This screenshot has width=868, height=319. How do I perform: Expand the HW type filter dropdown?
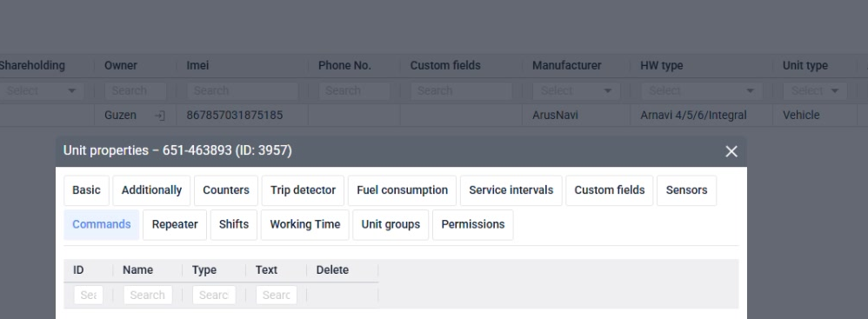701,90
